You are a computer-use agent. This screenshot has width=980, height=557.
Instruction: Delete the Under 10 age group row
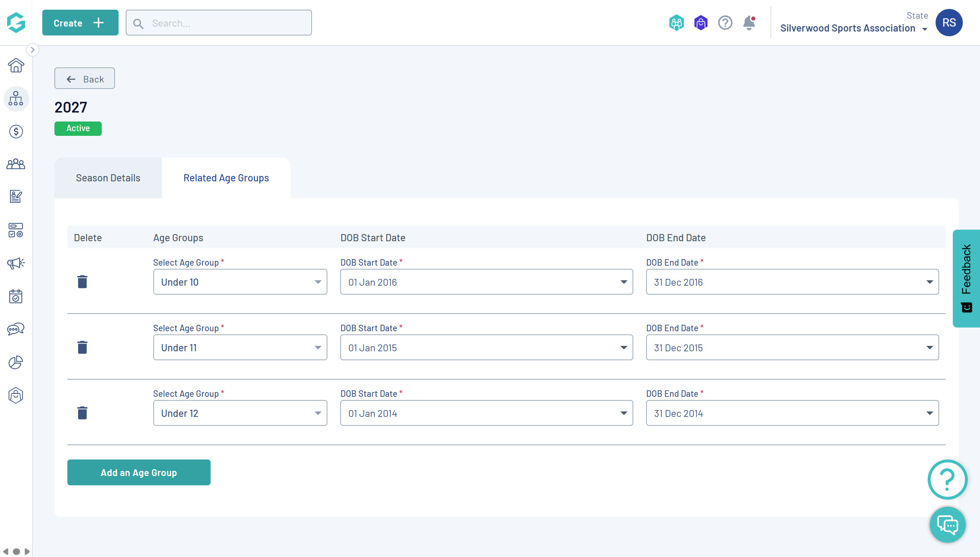coord(82,282)
